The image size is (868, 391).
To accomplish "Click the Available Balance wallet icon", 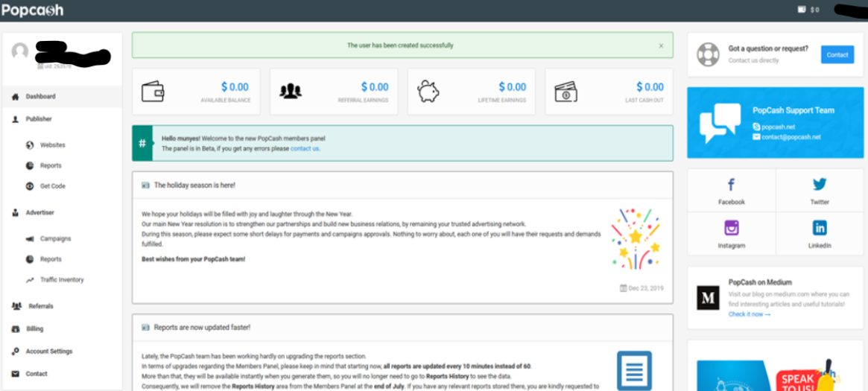I will point(152,92).
